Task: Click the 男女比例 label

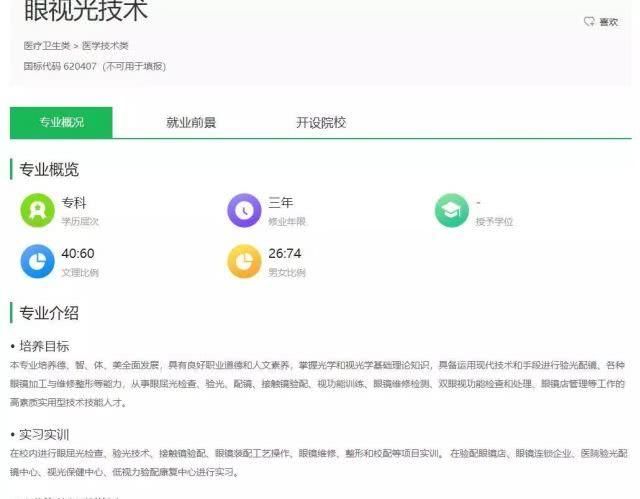Action: tap(287, 273)
